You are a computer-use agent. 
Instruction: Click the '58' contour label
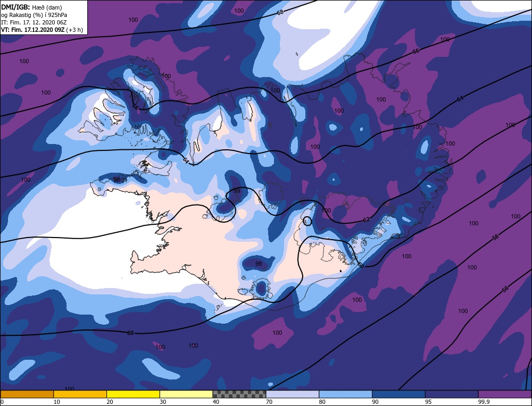click(496, 237)
